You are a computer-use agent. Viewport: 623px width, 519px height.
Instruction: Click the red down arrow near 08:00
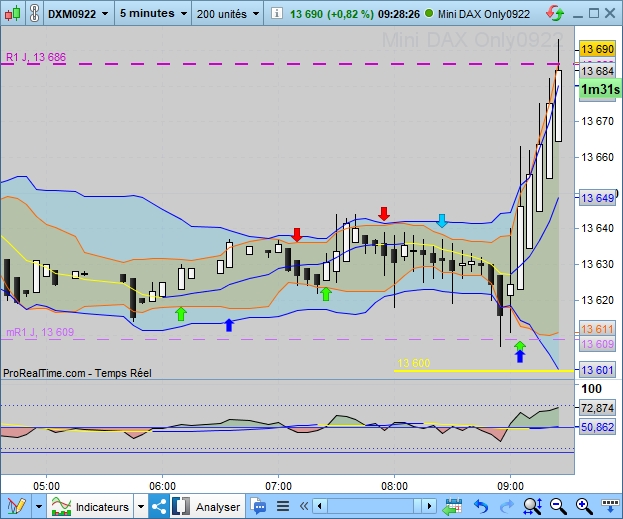(x=384, y=213)
